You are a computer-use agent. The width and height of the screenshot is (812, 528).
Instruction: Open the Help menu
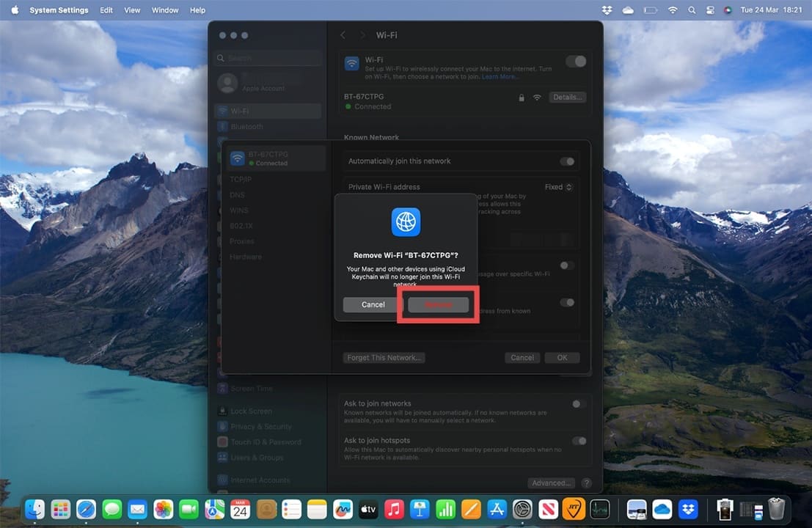pos(197,10)
